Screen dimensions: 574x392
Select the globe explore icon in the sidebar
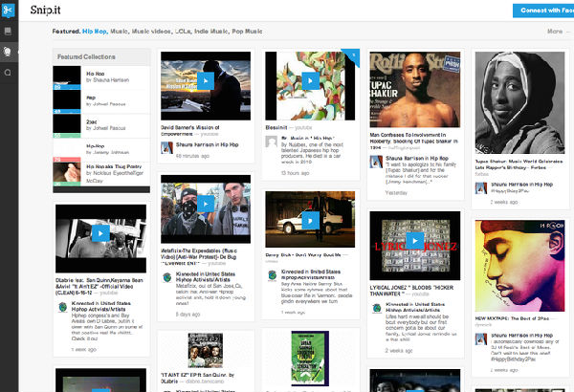(x=9, y=51)
